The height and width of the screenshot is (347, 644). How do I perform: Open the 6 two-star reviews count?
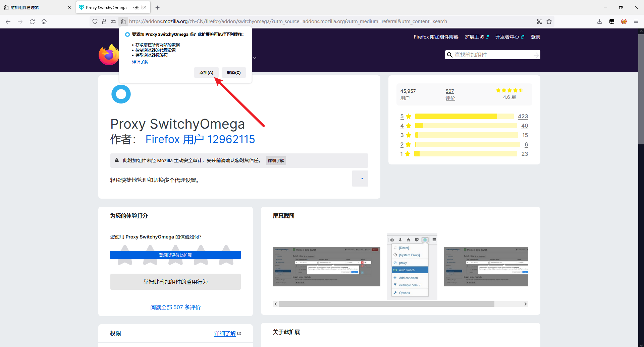pyautogui.click(x=526, y=144)
